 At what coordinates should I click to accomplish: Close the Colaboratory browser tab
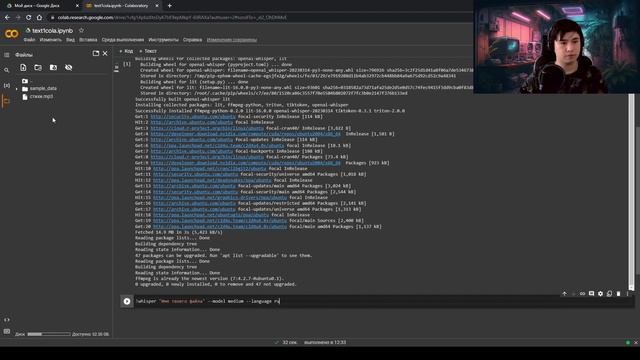(157, 6)
